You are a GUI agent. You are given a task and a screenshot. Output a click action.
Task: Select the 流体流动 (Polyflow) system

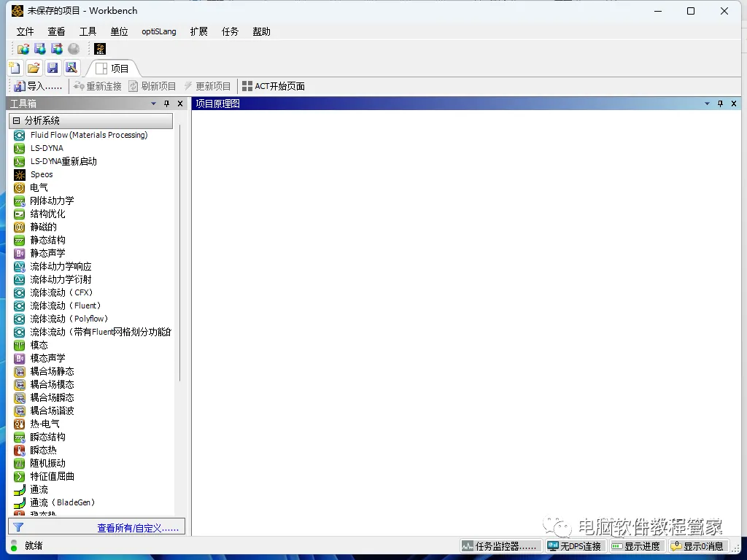click(x=69, y=319)
